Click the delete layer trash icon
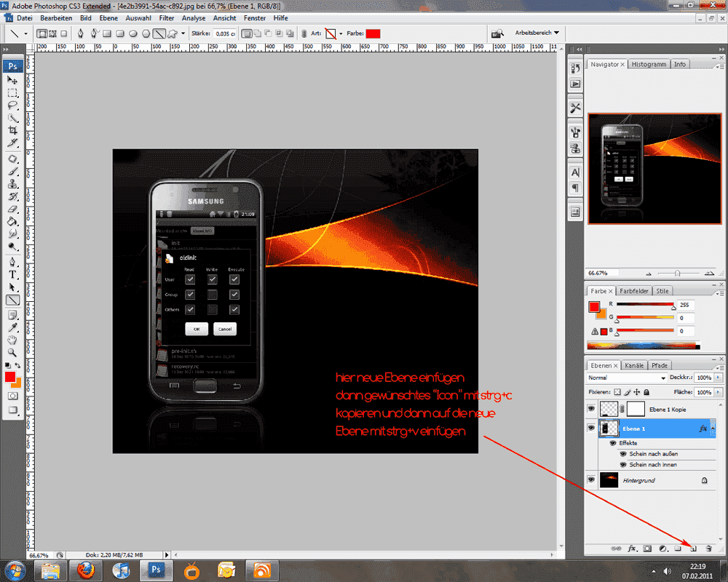 709,549
